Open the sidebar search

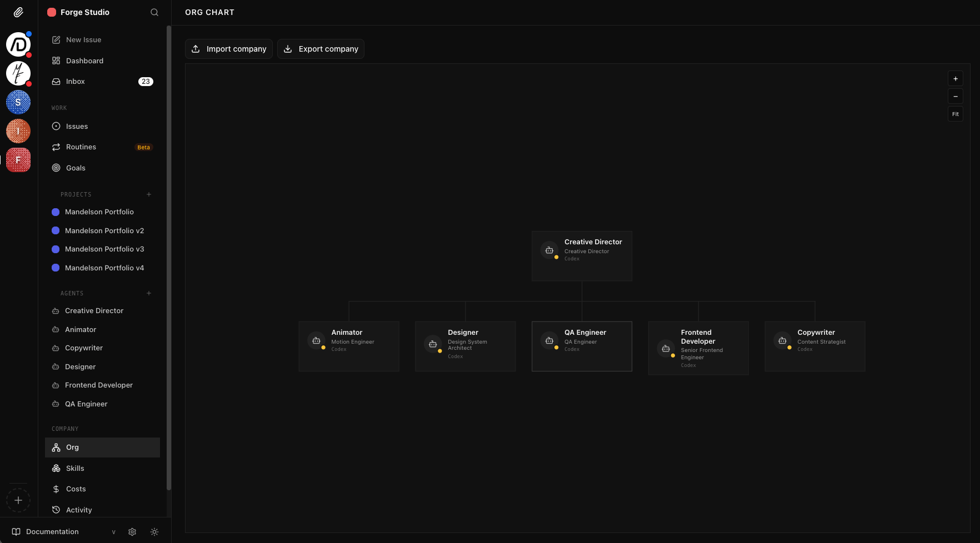point(154,12)
